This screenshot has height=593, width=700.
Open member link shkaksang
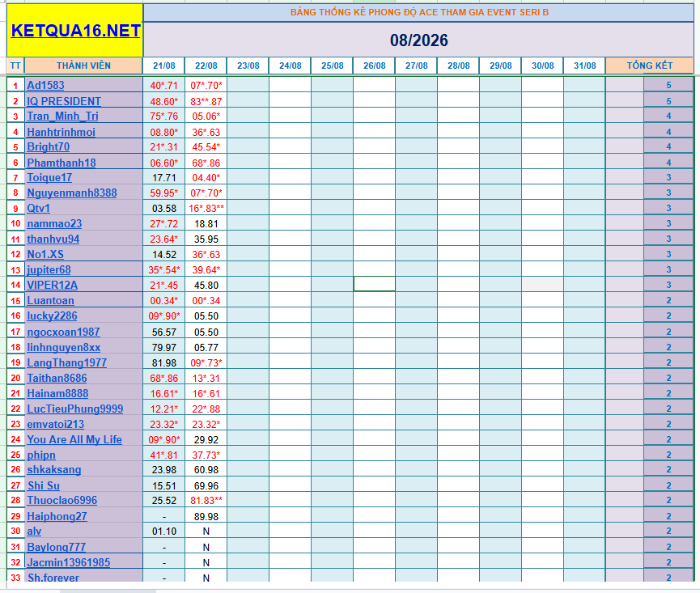click(x=54, y=470)
